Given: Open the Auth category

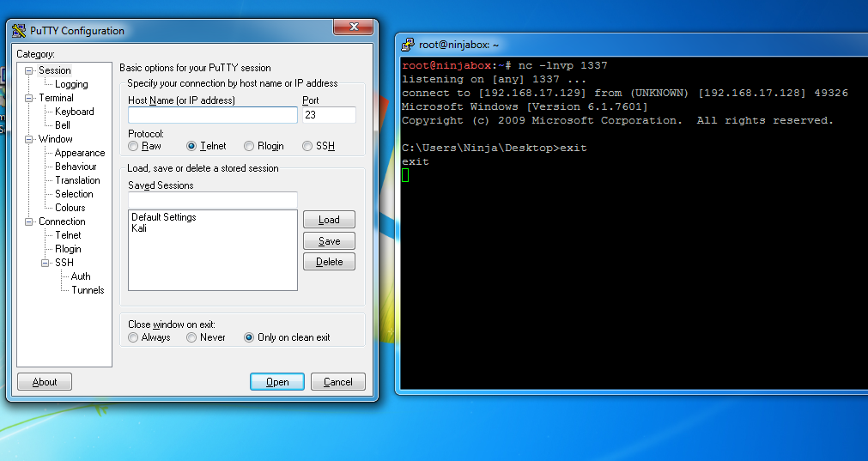Looking at the screenshot, I should tap(81, 276).
